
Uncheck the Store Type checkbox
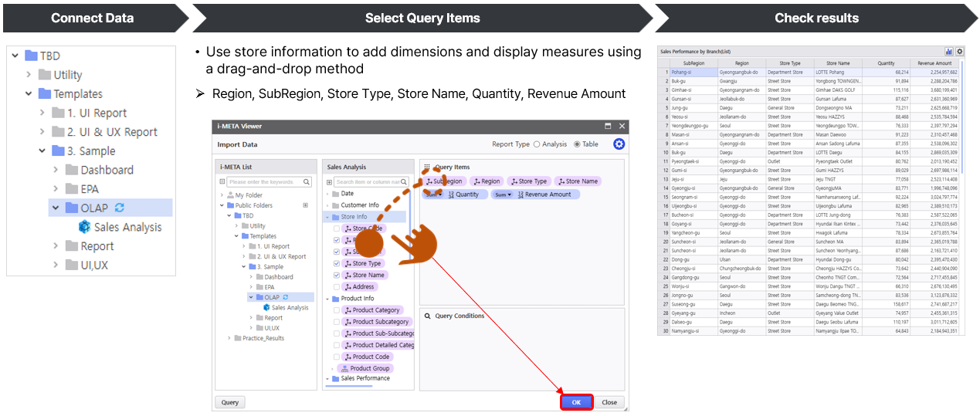[336, 263]
